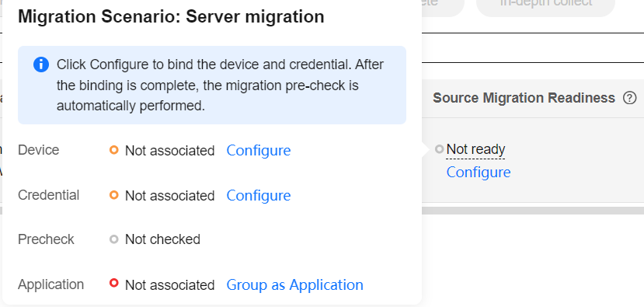Click the Migration Scenario: Server migration heading

click(171, 17)
